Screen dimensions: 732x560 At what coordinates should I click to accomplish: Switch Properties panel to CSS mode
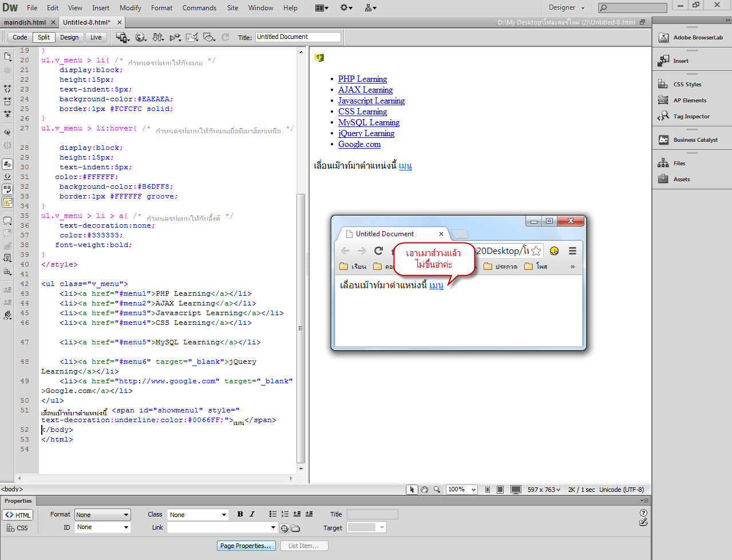[18, 528]
